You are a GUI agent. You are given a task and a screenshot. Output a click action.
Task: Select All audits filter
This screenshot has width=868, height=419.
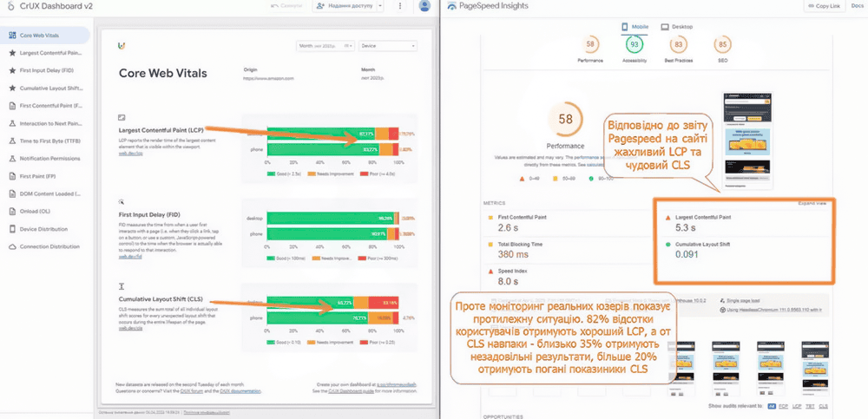[772, 406]
